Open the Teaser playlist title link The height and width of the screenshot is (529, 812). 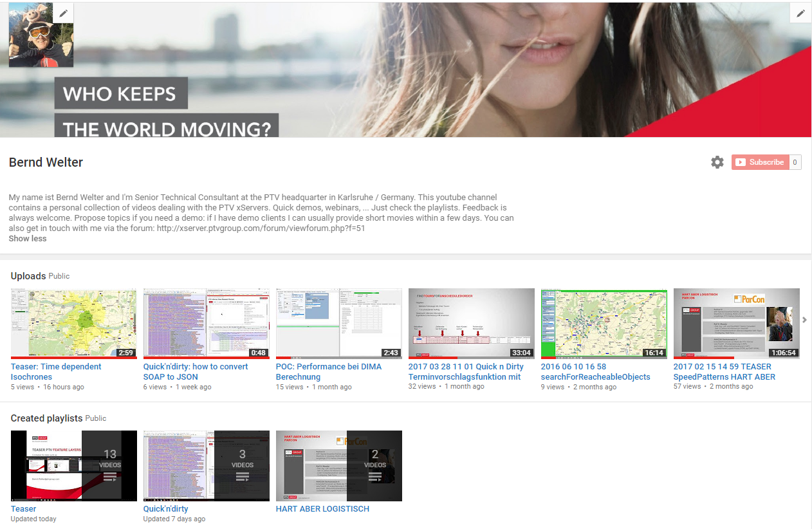coord(23,508)
